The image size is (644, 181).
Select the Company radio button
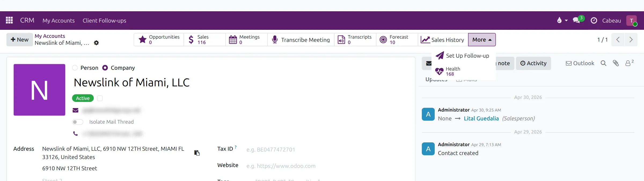[105, 68]
